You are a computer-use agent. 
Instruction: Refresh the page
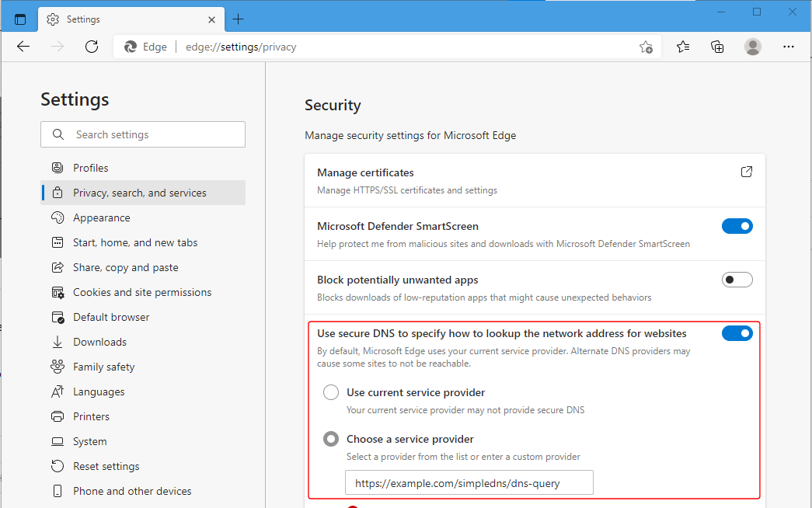[92, 47]
